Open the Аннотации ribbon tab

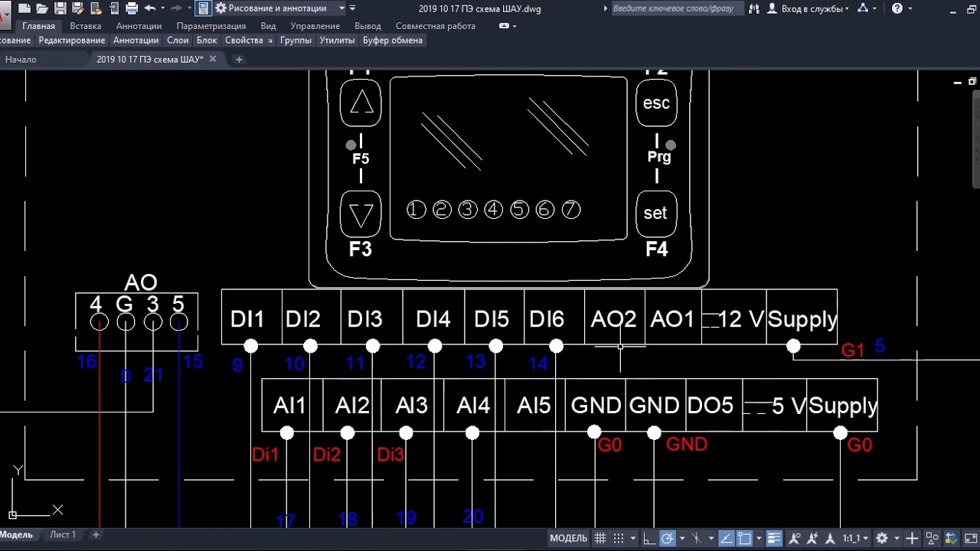[139, 26]
